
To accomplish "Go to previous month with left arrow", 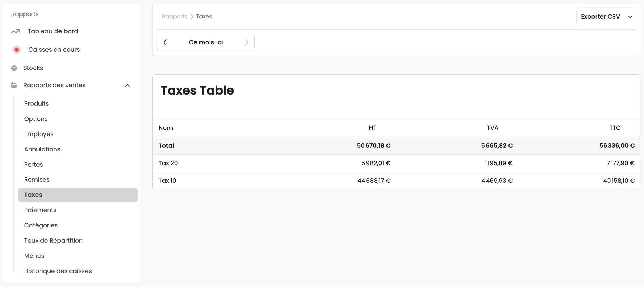I will tap(166, 42).
